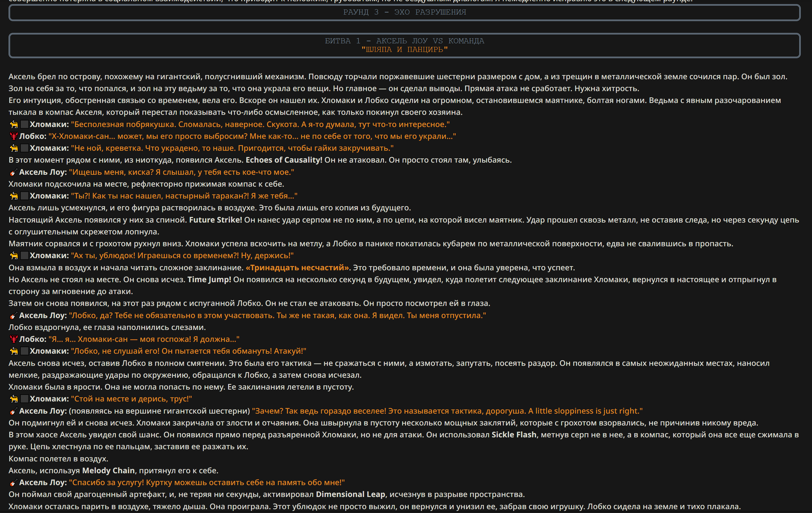This screenshot has height=513, width=812.
Task: Click speaker name "Хломаки:" before "Бесполезная побрякушка"
Action: (x=49, y=124)
